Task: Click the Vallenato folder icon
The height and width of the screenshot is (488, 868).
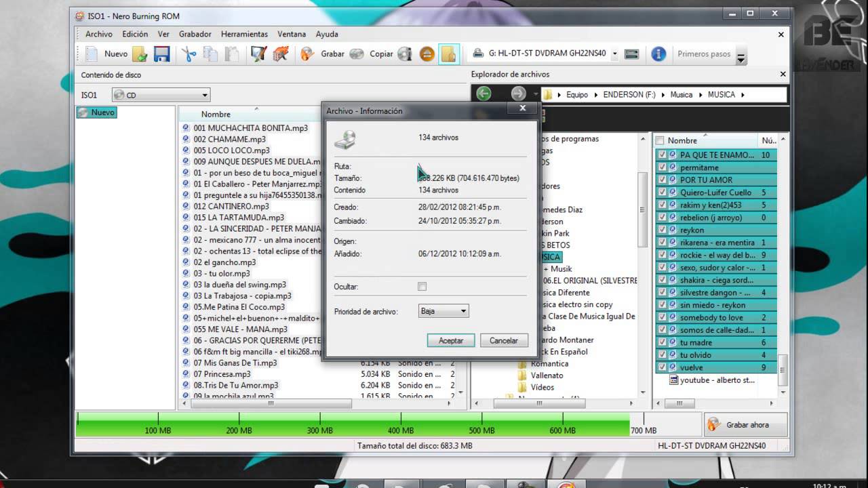Action: [x=522, y=375]
